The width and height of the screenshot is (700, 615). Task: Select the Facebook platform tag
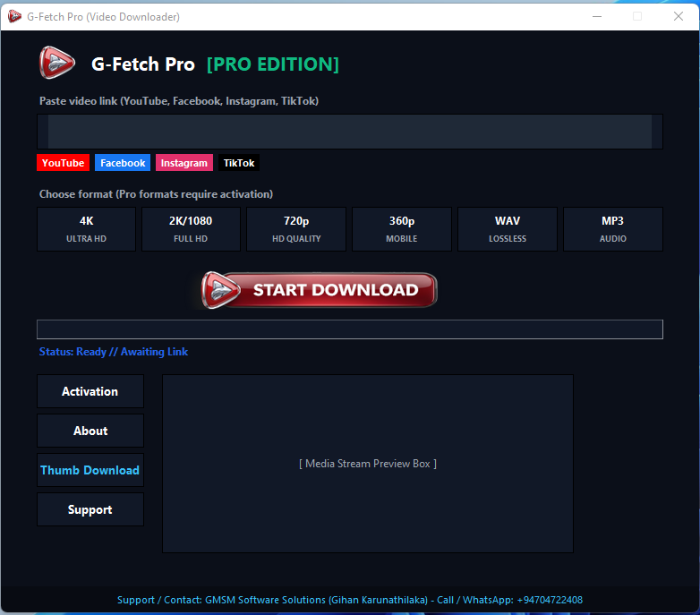123,163
